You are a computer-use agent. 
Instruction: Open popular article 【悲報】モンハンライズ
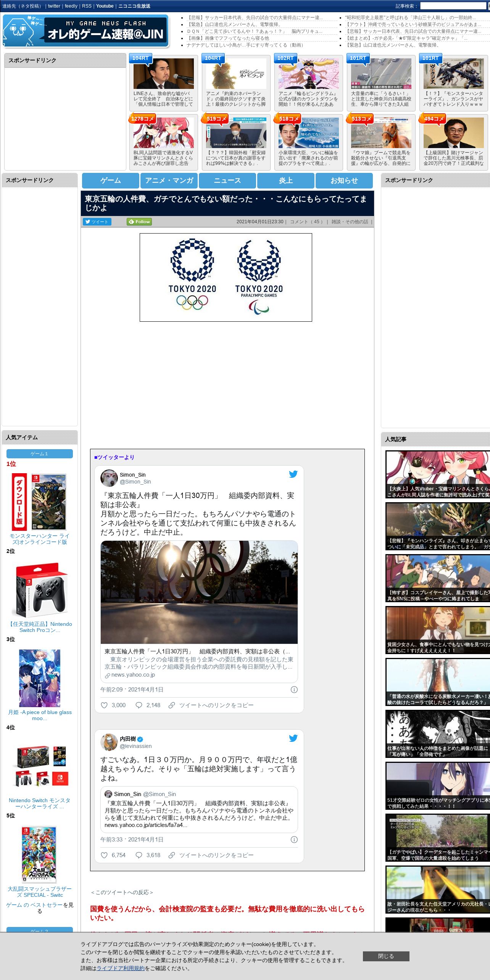[x=438, y=526]
